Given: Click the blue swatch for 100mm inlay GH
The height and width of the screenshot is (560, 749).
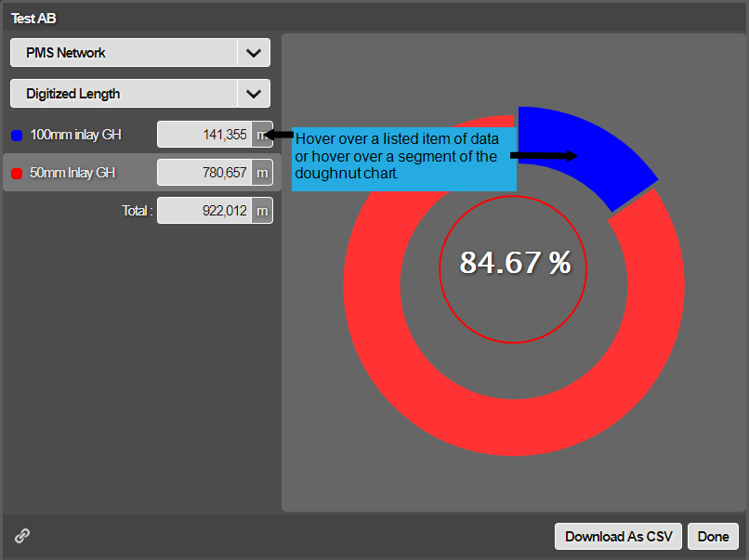Looking at the screenshot, I should [x=17, y=136].
